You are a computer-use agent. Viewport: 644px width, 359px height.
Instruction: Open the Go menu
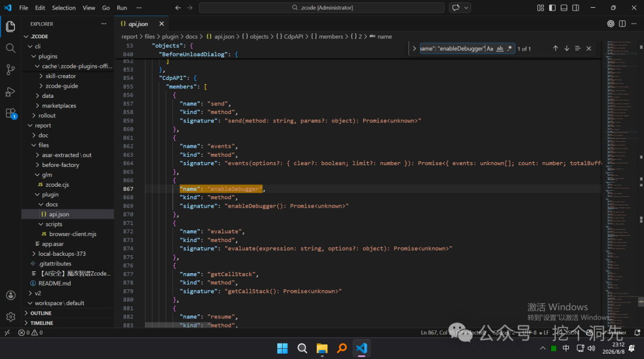[106, 8]
